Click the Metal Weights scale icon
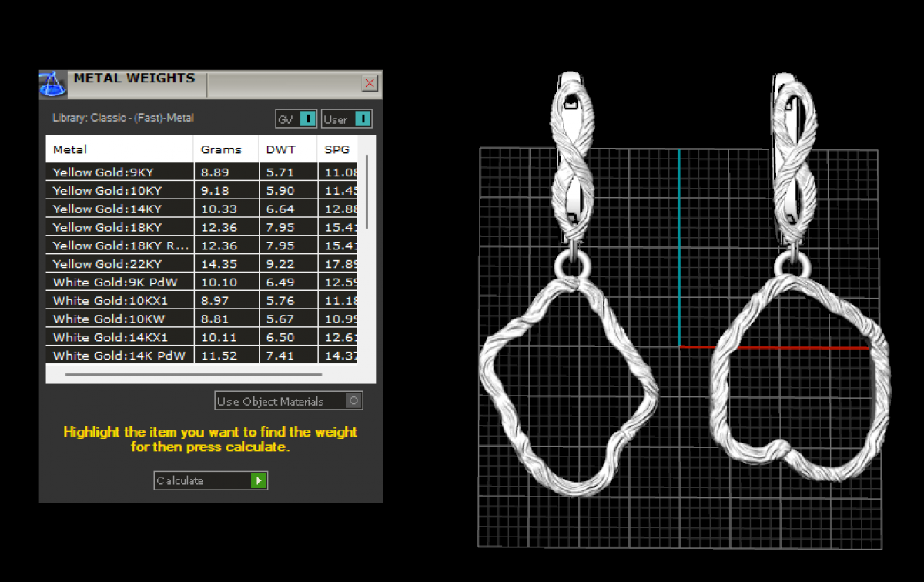 coord(53,84)
